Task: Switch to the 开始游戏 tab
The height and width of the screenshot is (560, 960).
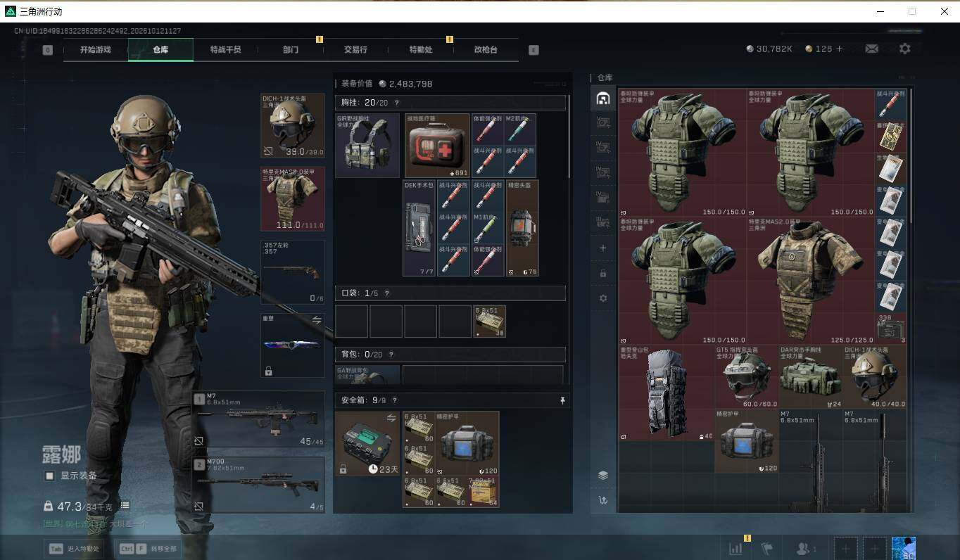Action: (96, 50)
